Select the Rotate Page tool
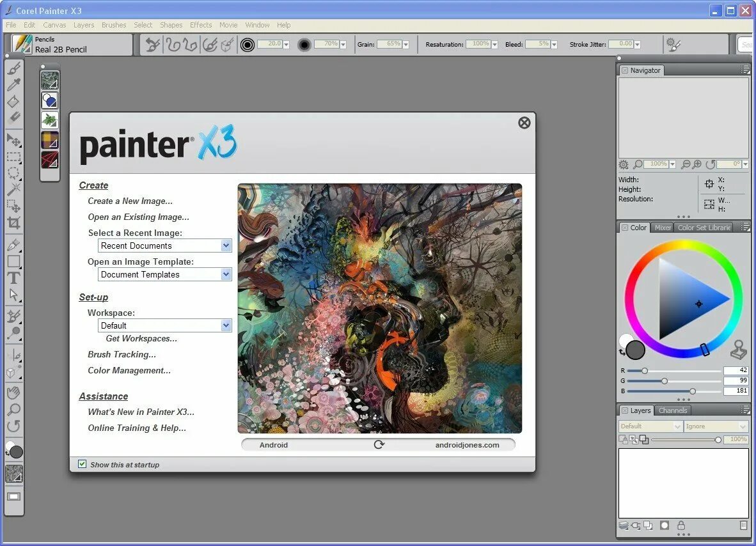The width and height of the screenshot is (756, 546). click(13, 426)
